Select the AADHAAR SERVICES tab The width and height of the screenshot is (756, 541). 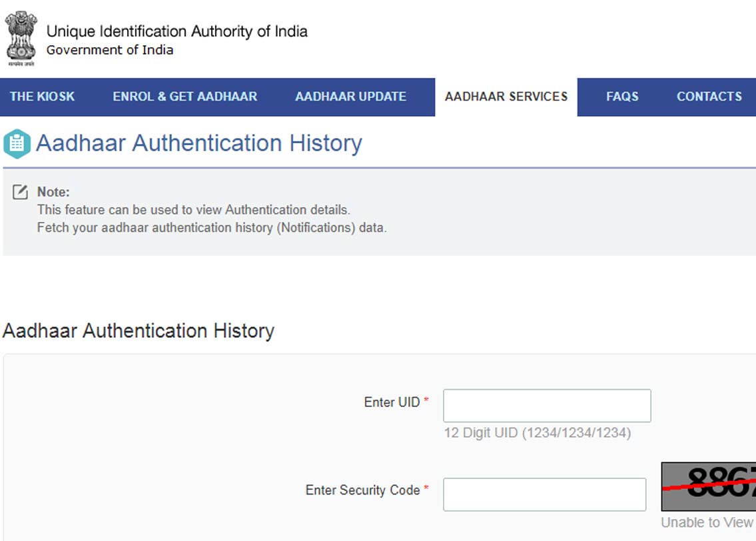point(506,97)
